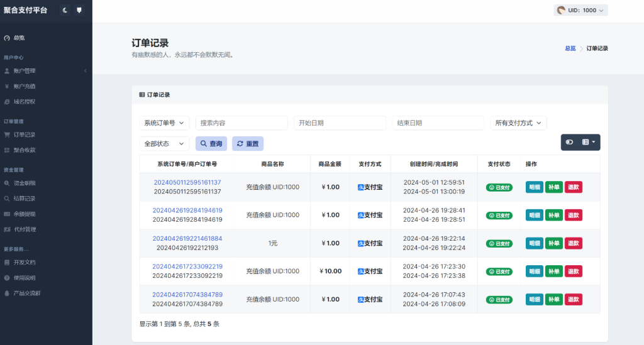This screenshot has width=644, height=345.
Task: Click the notification icon beside the moon
Action: point(79,10)
